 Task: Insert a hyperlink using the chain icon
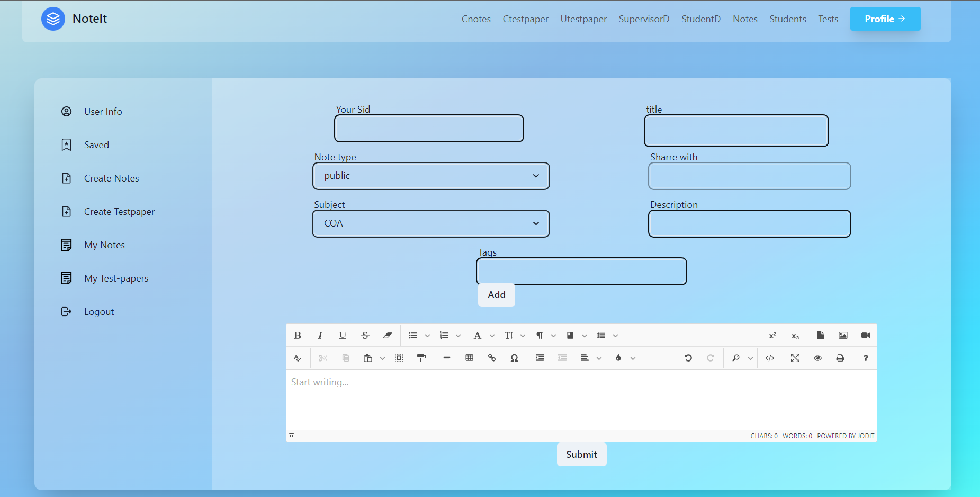(x=492, y=358)
